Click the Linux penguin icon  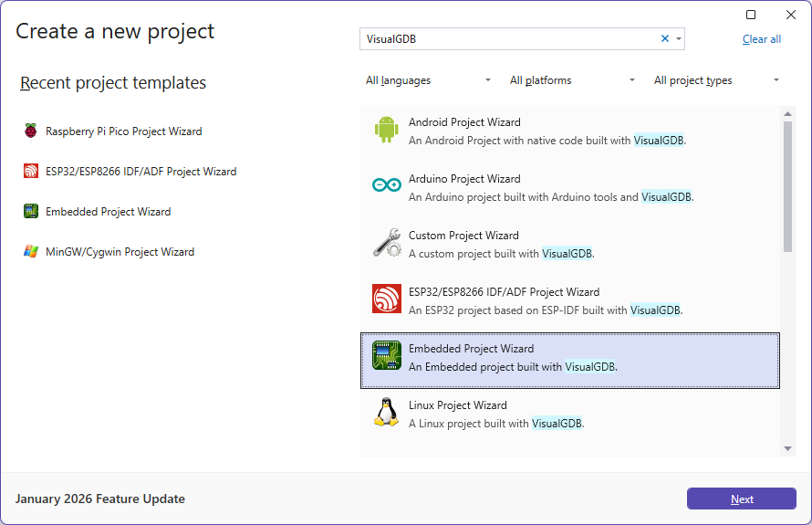coord(387,413)
